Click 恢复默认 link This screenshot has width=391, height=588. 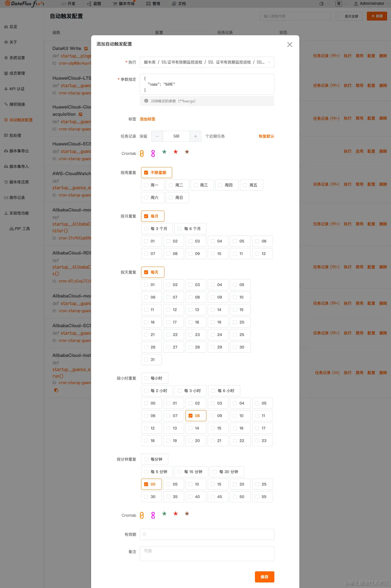click(x=266, y=136)
